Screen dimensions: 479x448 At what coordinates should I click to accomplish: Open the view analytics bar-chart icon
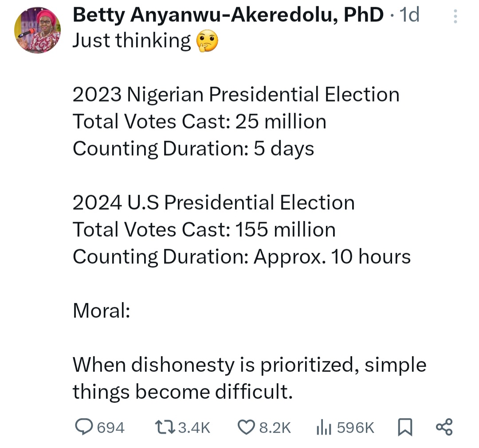click(324, 427)
